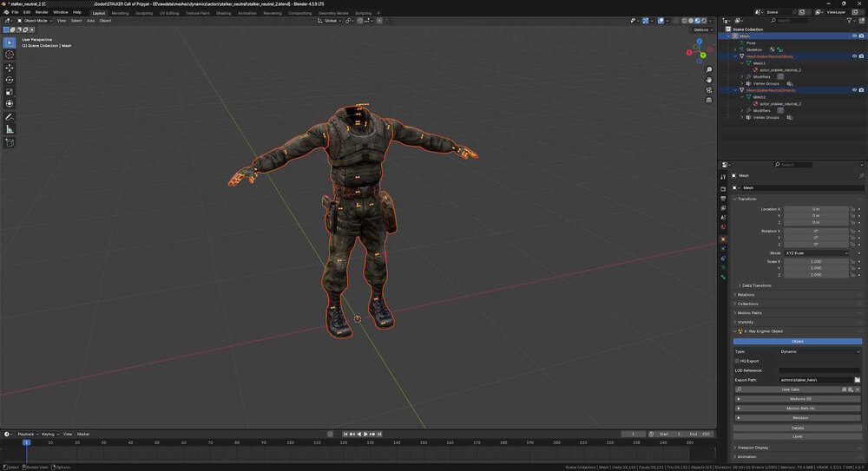Disable rendering for MeshStalkerNeutral2Body
The width and height of the screenshot is (868, 471).
tap(861, 56)
